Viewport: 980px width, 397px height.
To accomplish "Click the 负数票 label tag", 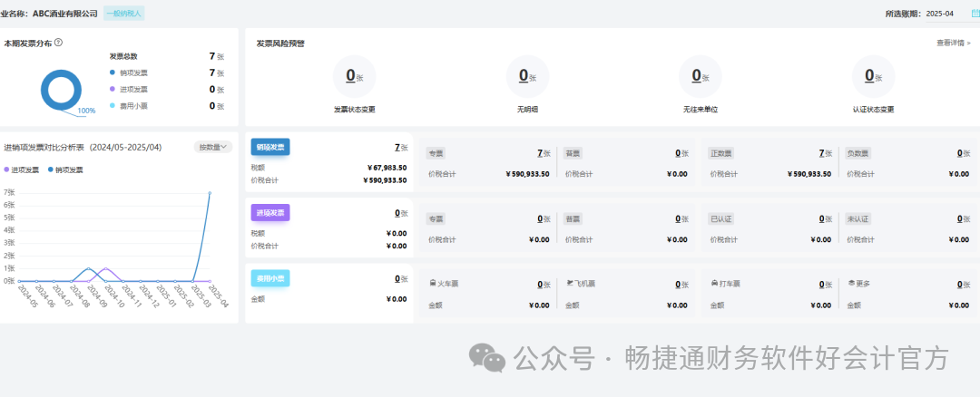I will click(x=857, y=153).
